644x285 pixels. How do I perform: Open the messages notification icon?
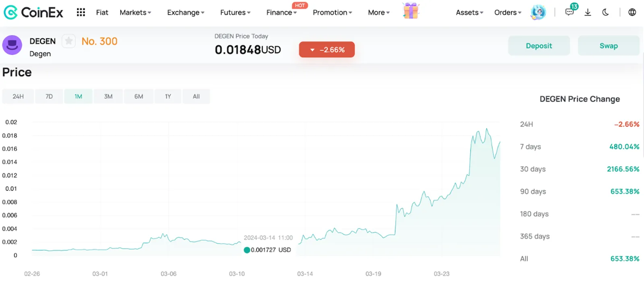click(570, 12)
